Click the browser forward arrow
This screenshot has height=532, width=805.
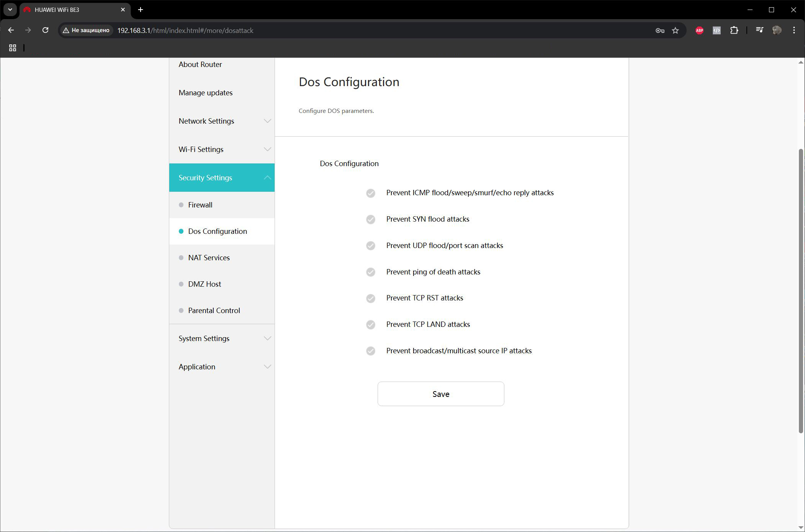(x=28, y=30)
